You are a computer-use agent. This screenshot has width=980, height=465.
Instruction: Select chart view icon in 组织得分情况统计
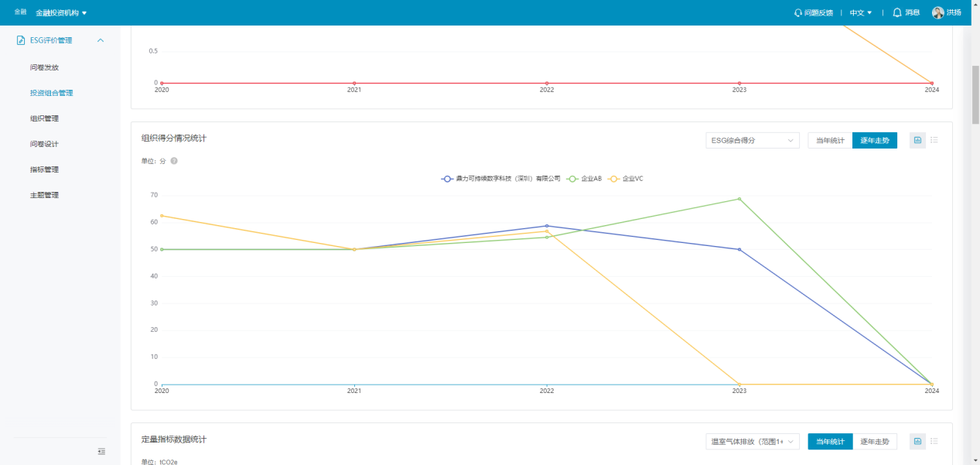point(917,140)
